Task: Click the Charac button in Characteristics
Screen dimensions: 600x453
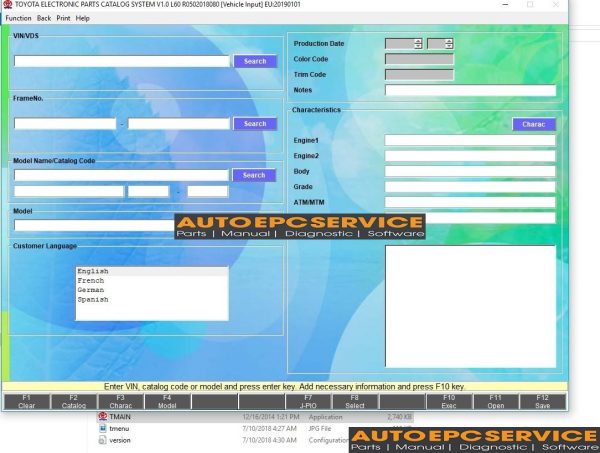Action: pyautogui.click(x=533, y=124)
